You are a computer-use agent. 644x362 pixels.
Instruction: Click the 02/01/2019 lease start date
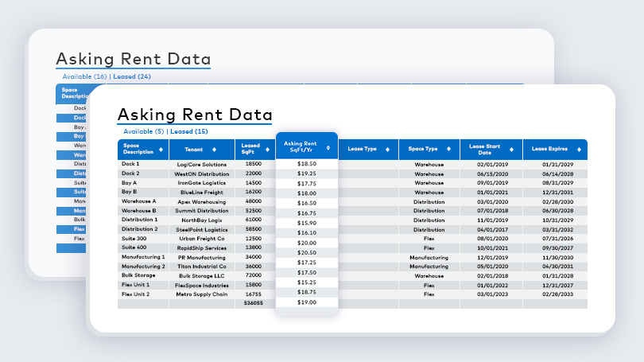(492, 165)
